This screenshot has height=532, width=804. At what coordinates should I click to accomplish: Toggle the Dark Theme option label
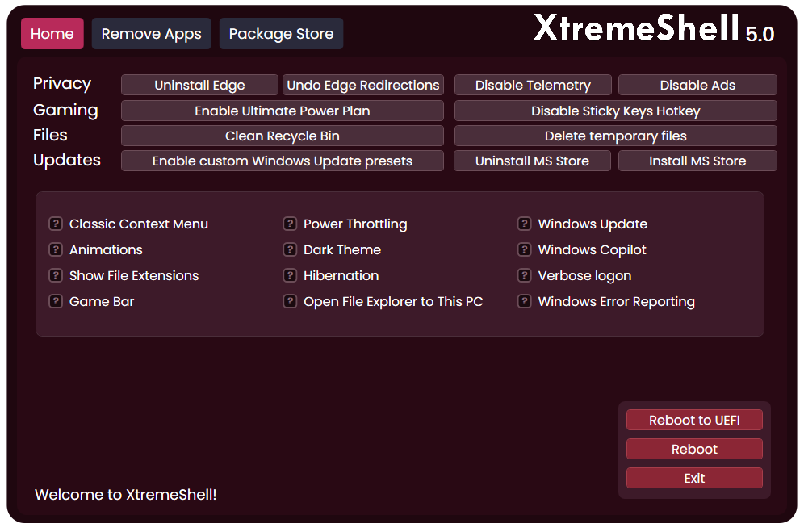pyautogui.click(x=342, y=249)
